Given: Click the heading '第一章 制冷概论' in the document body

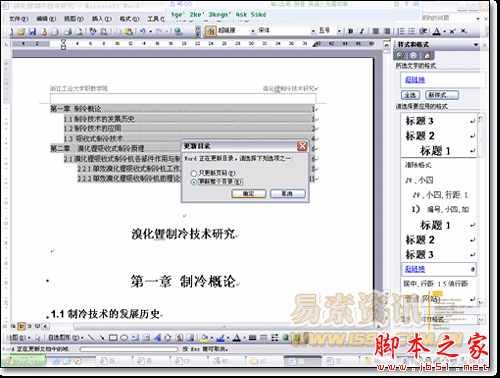Looking at the screenshot, I should tap(183, 282).
